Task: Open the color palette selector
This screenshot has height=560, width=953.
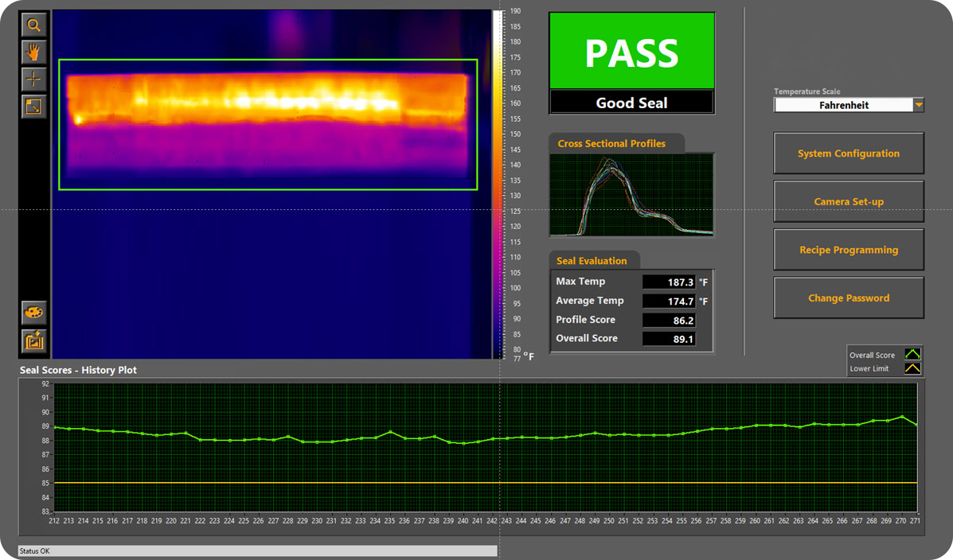Action: click(x=33, y=313)
